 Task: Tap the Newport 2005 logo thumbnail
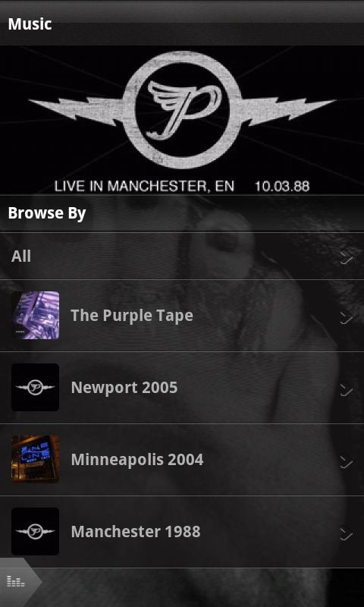click(x=35, y=387)
